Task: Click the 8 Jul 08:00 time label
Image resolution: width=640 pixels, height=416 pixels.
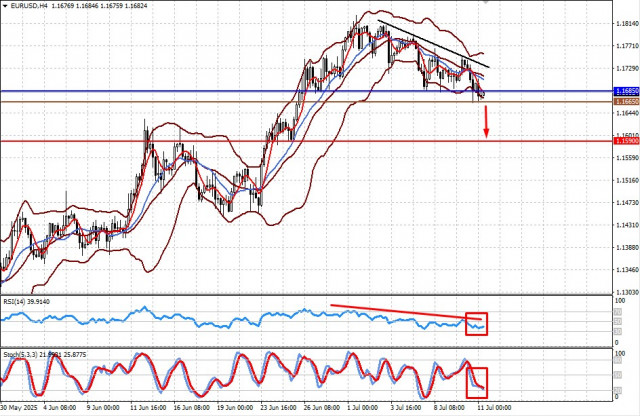Action: point(449,407)
